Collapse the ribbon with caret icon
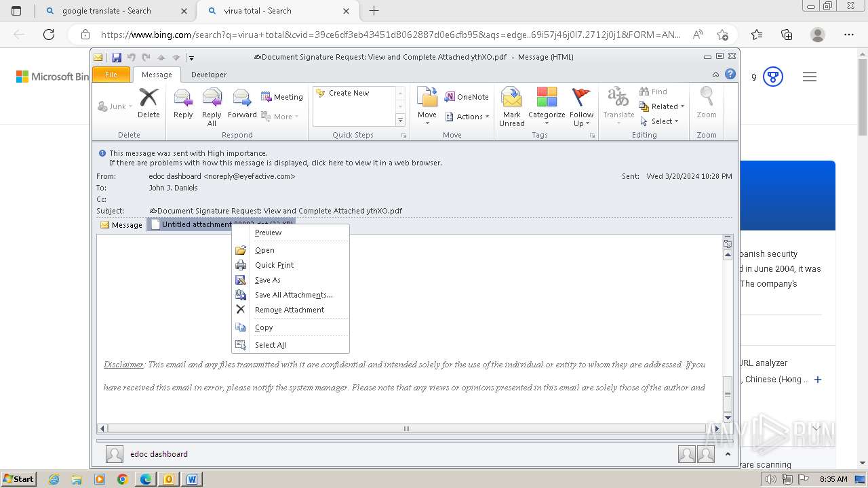868x488 pixels. (x=715, y=75)
